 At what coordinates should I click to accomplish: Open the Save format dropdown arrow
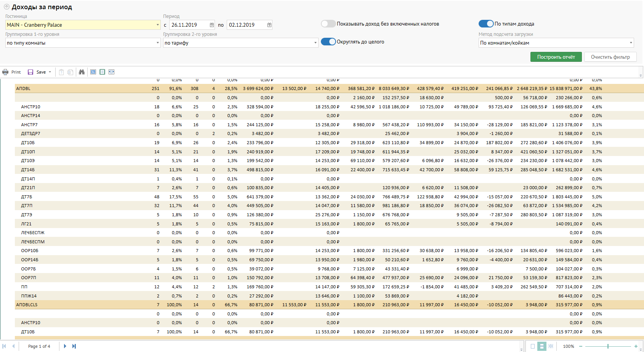pyautogui.click(x=50, y=72)
